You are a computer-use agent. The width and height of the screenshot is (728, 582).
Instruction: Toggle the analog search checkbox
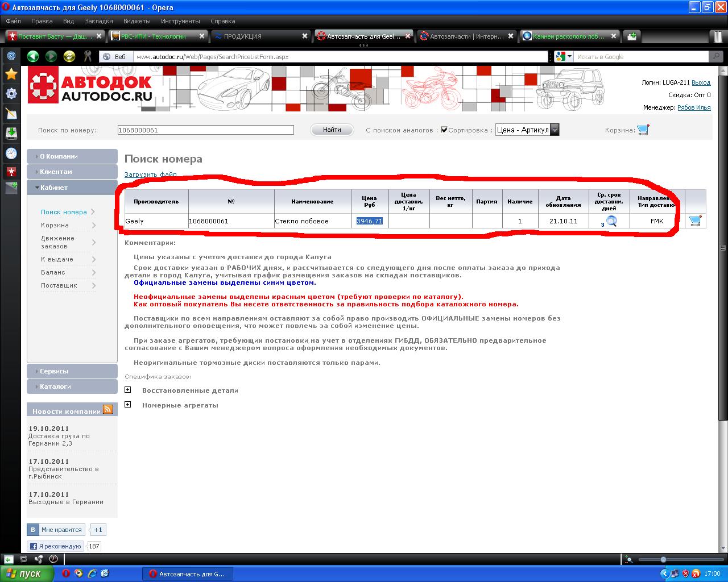[x=444, y=130]
